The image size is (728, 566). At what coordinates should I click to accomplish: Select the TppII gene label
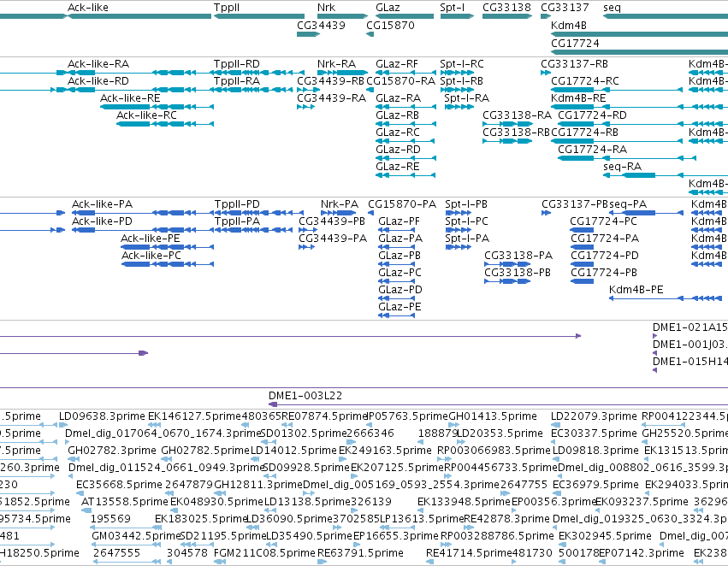[x=227, y=8]
